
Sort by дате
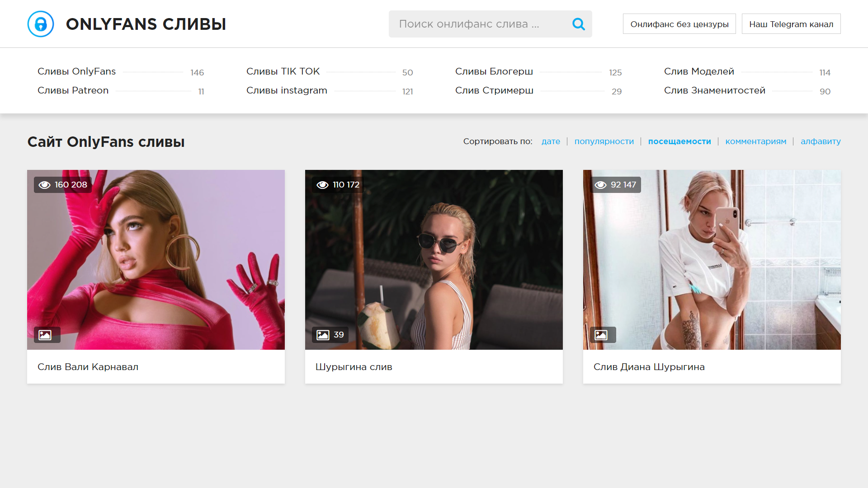[551, 141]
